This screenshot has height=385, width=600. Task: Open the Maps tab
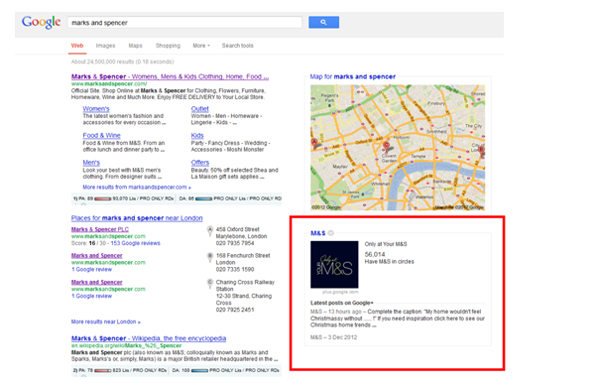[135, 46]
